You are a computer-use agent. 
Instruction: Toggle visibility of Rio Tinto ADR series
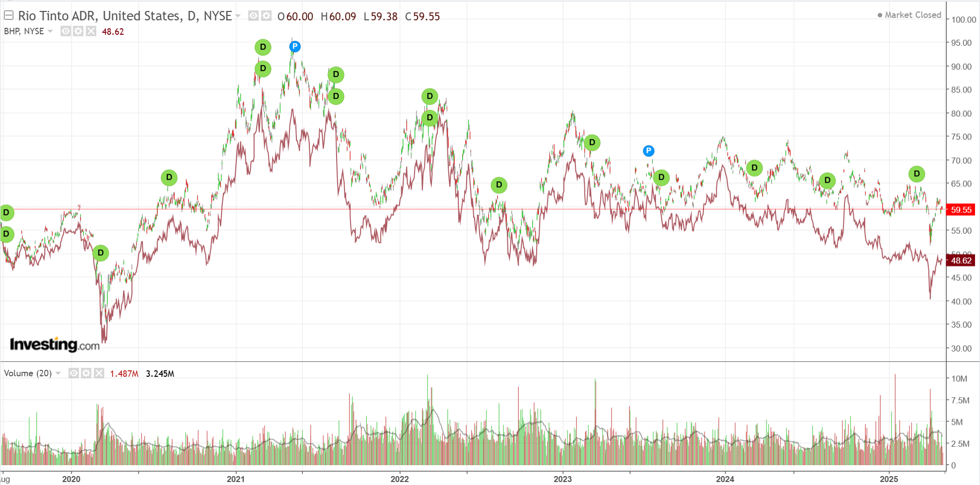253,16
